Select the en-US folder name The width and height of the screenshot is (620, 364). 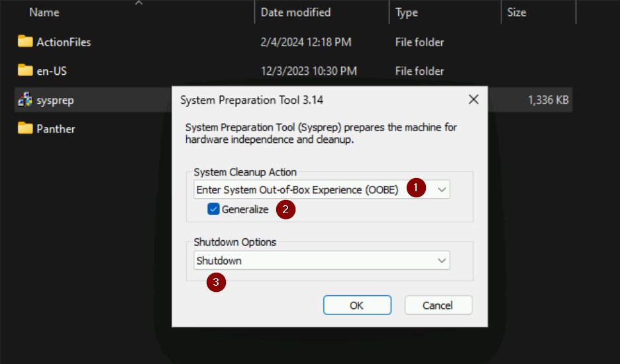[x=52, y=71]
